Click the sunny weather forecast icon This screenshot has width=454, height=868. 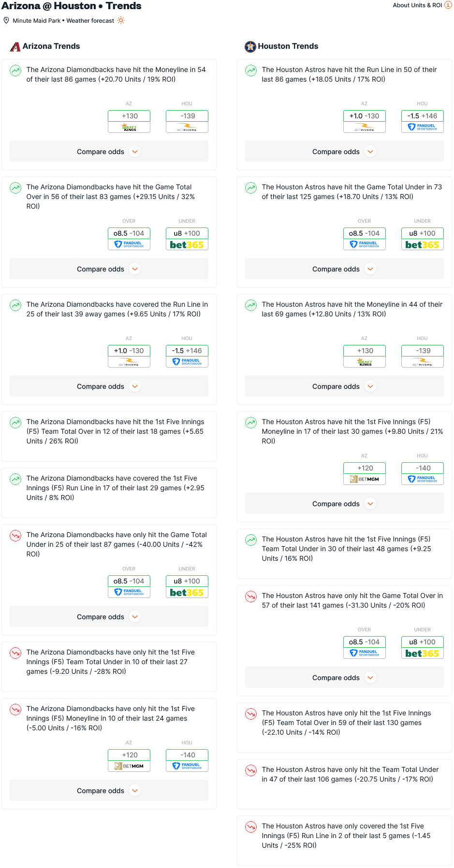pos(121,20)
